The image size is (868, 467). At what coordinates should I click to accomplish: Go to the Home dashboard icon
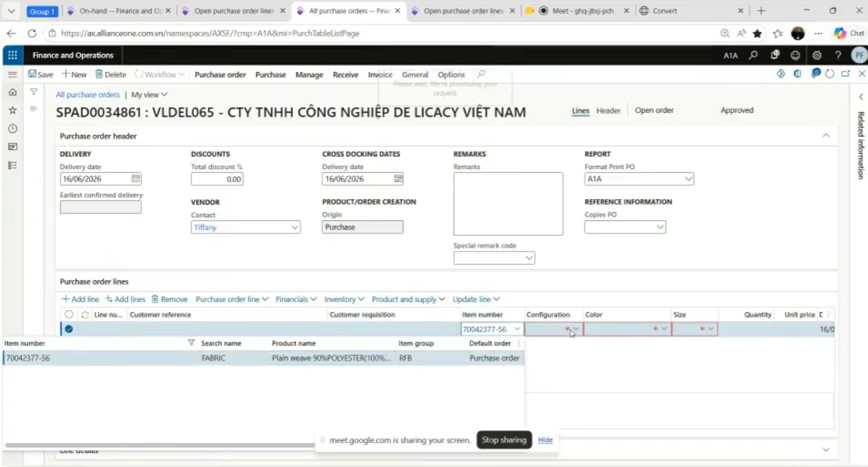coord(13,92)
